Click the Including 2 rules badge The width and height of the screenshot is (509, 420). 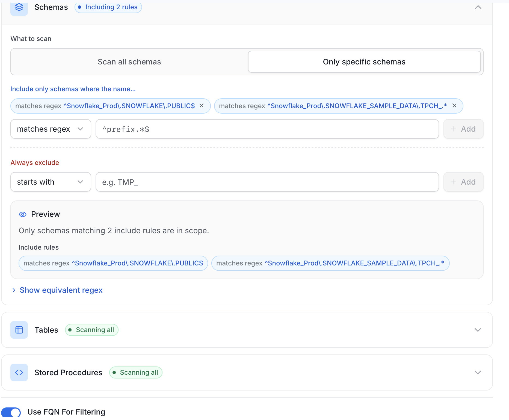point(108,7)
